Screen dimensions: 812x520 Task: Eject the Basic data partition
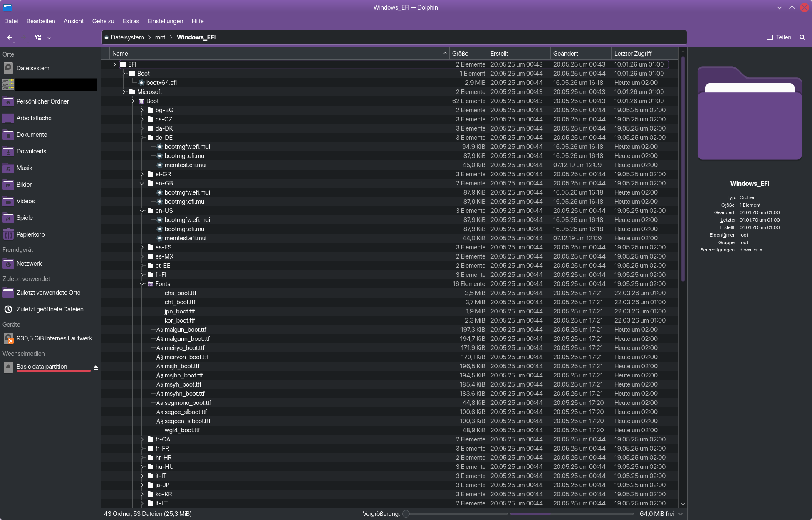(x=96, y=367)
